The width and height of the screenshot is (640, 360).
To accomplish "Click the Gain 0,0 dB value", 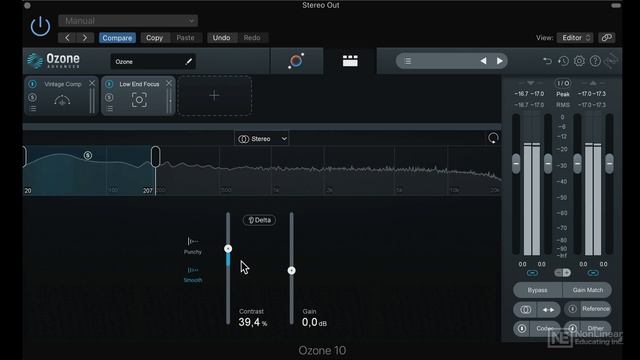I will (x=314, y=322).
